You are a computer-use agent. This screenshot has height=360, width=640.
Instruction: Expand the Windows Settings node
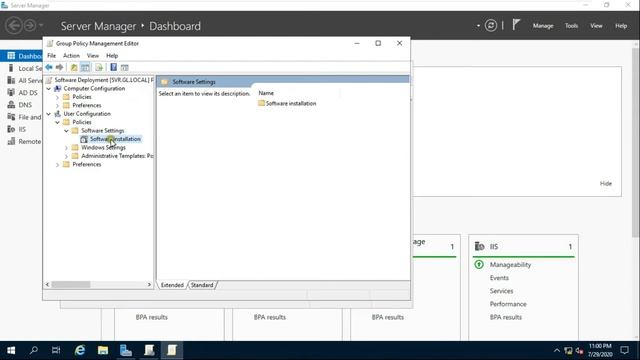66,148
